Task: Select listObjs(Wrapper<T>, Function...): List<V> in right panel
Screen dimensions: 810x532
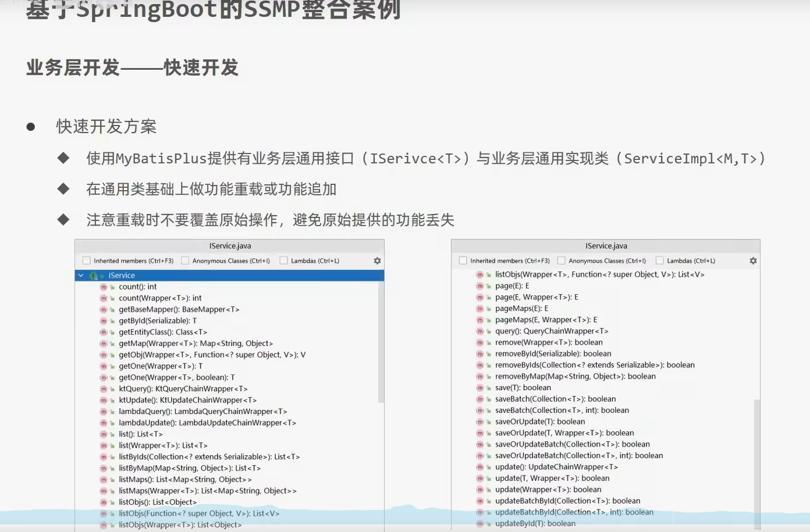Action: click(x=603, y=274)
